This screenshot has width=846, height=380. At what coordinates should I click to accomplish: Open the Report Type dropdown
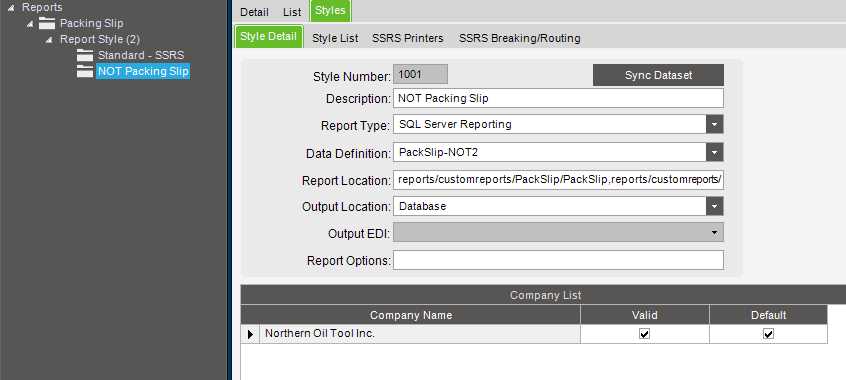coord(714,124)
